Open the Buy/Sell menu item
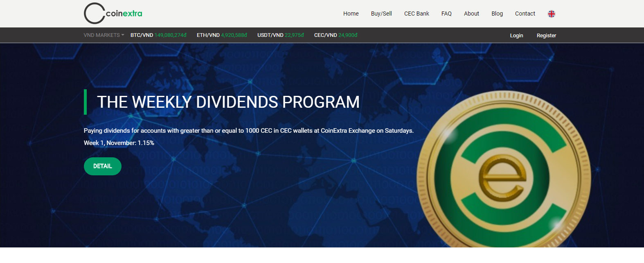 (x=381, y=14)
